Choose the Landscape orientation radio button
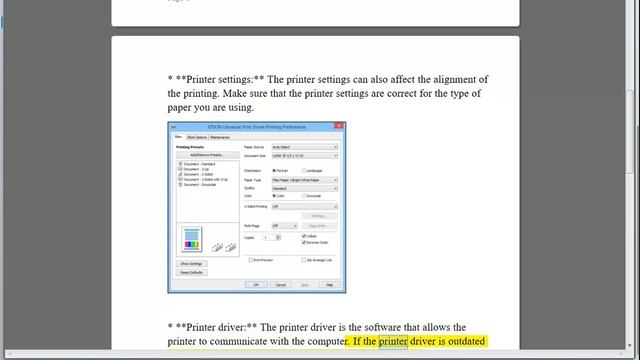640x360 pixels. (x=304, y=171)
